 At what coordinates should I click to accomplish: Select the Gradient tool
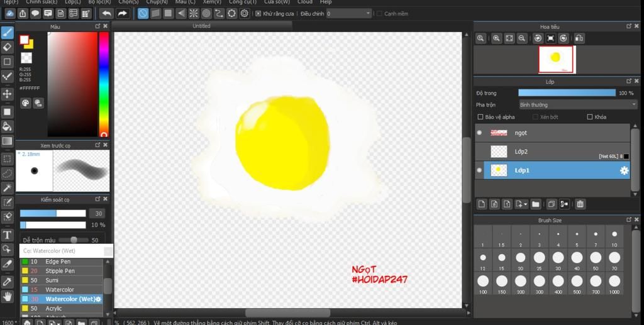pyautogui.click(x=7, y=141)
